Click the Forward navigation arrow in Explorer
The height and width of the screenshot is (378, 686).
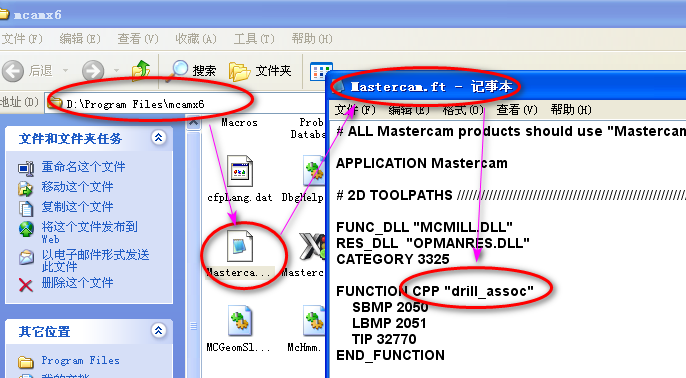tap(93, 70)
